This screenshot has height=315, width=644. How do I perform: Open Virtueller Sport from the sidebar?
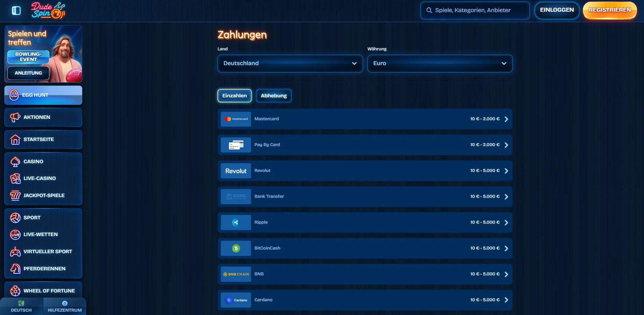coord(48,252)
